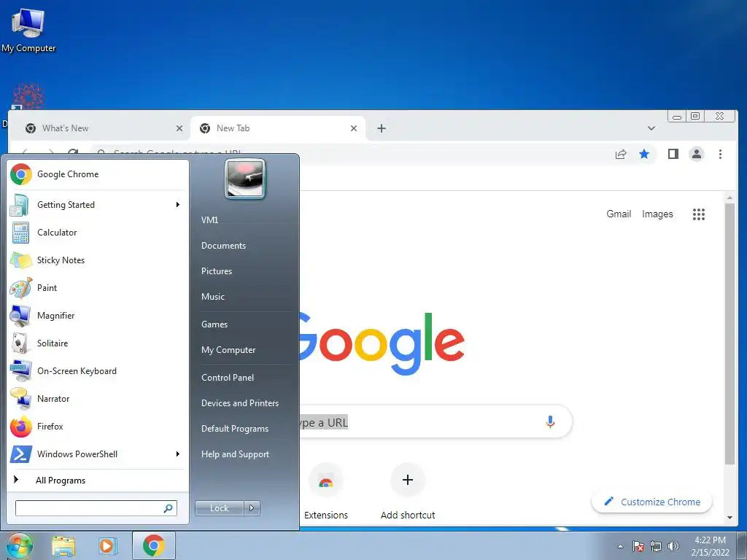This screenshot has height=560, width=747.
Task: Open File Explorer from taskbar
Action: coord(63,546)
